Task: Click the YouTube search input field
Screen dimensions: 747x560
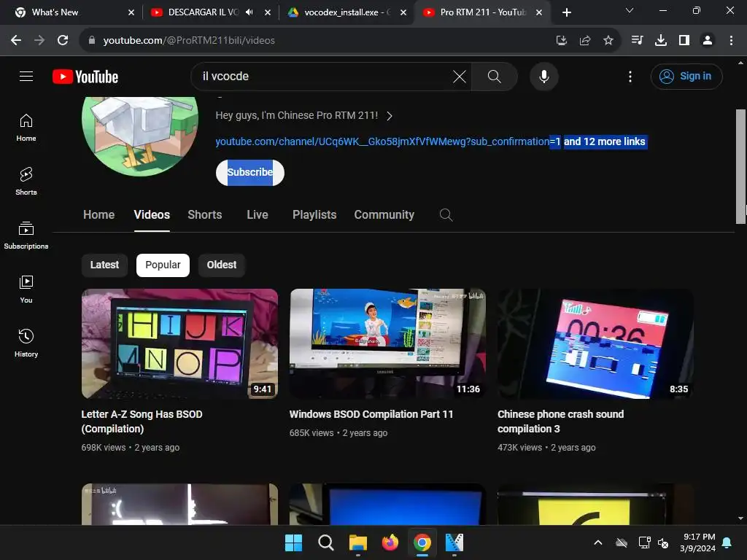Action: [324, 76]
